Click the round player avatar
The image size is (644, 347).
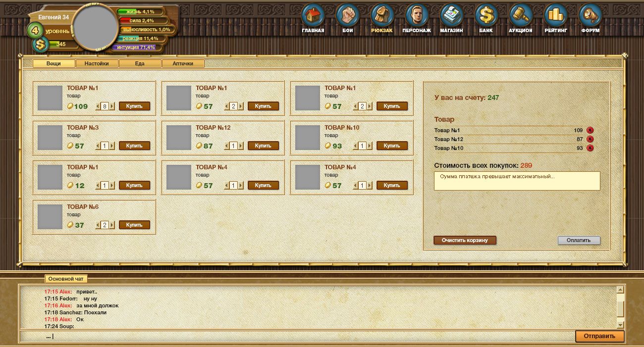95,26
